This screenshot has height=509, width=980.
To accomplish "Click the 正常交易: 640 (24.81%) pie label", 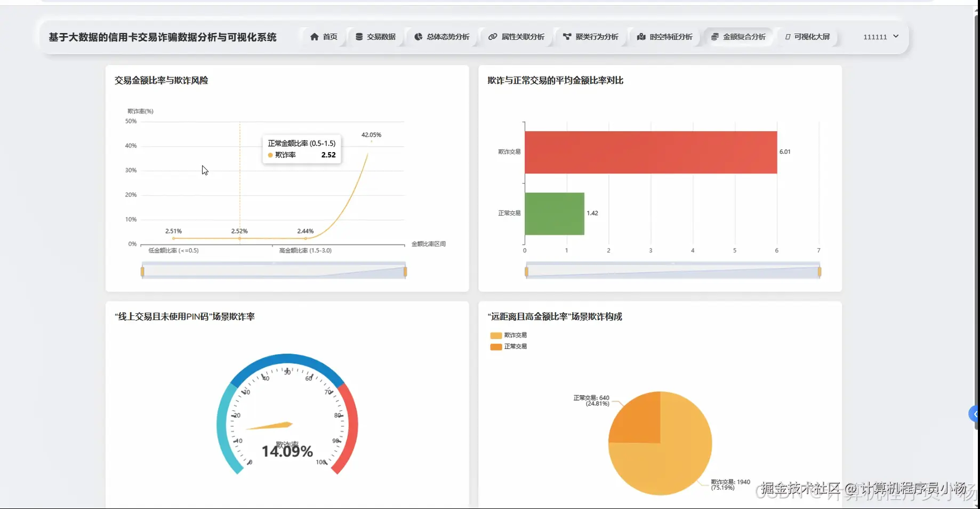I will tap(591, 401).
